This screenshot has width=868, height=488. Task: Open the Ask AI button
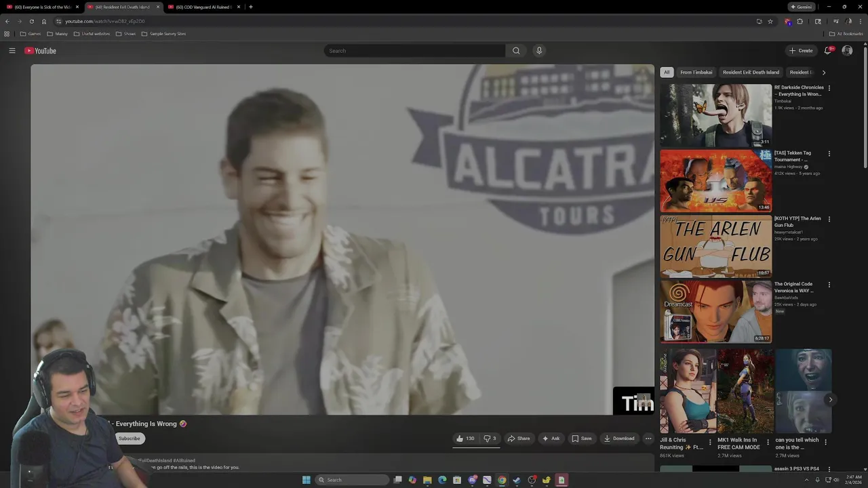click(x=551, y=439)
